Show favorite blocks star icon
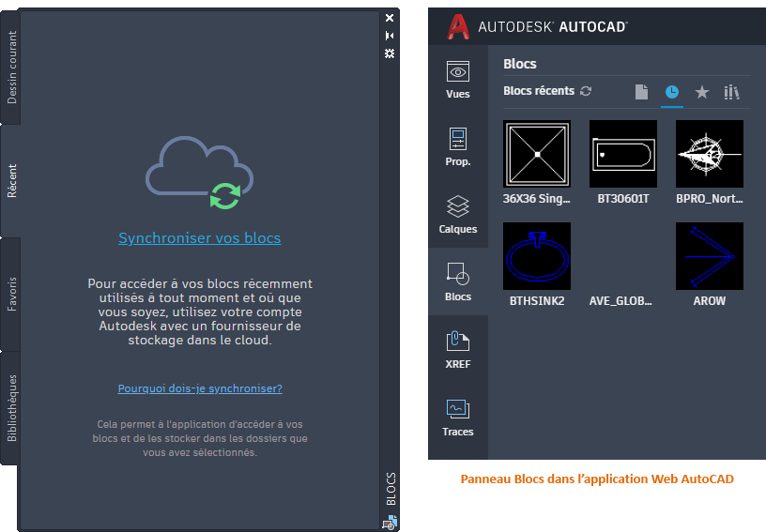The width and height of the screenshot is (766, 532). tap(702, 92)
